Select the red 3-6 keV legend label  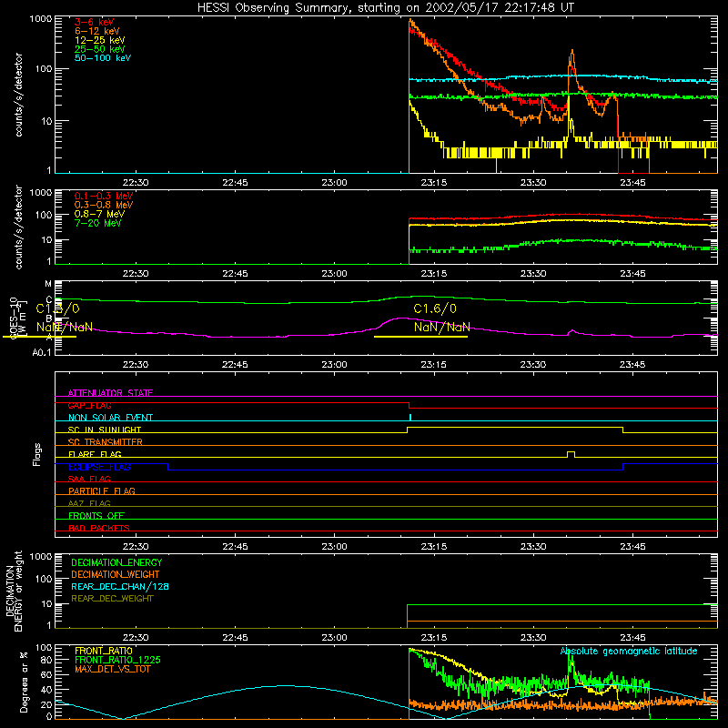[x=95, y=22]
